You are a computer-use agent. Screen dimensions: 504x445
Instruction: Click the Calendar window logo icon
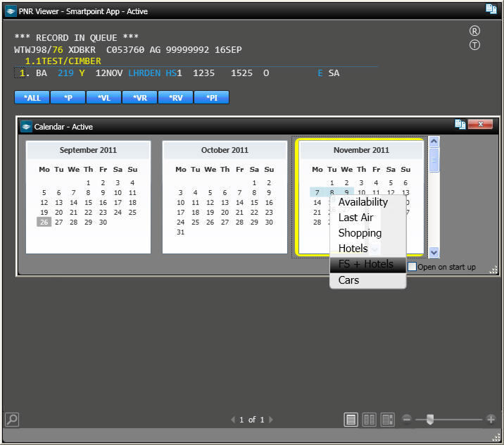tap(26, 126)
